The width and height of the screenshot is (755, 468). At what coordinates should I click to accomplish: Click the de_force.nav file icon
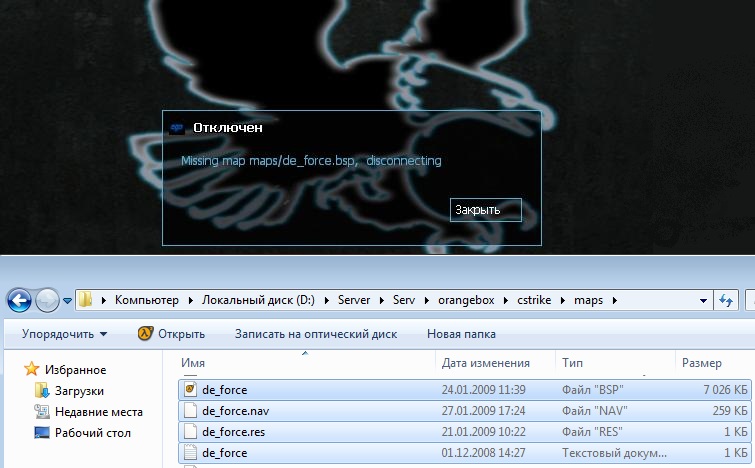click(x=191, y=410)
